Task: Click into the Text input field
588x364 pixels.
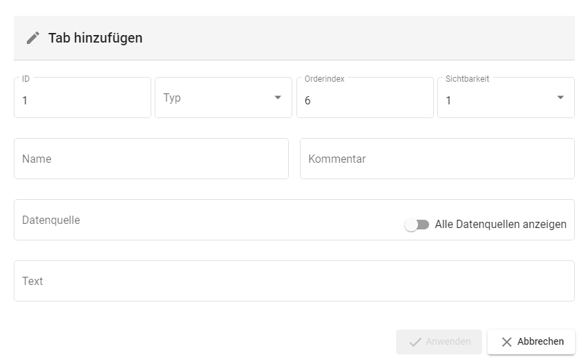Action: 294,281
